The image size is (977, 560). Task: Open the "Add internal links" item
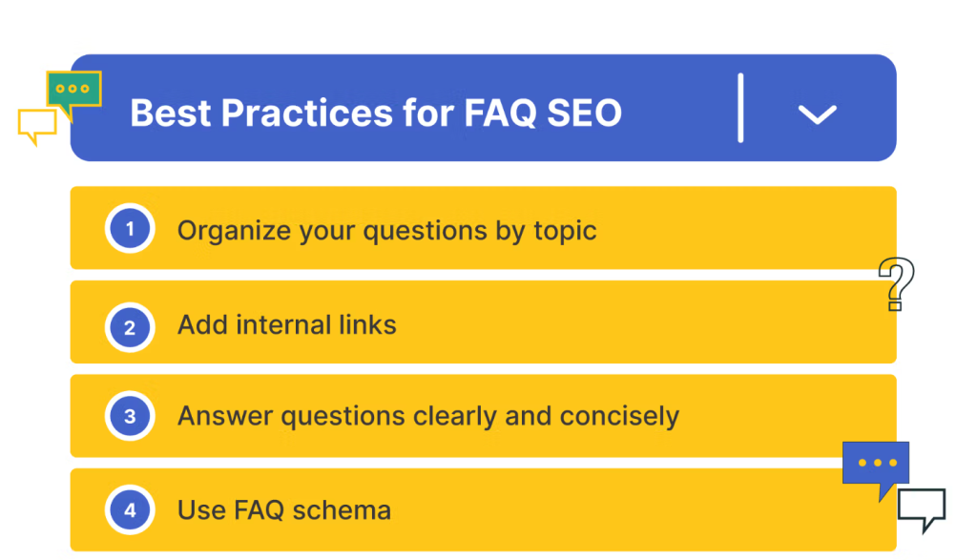(483, 322)
